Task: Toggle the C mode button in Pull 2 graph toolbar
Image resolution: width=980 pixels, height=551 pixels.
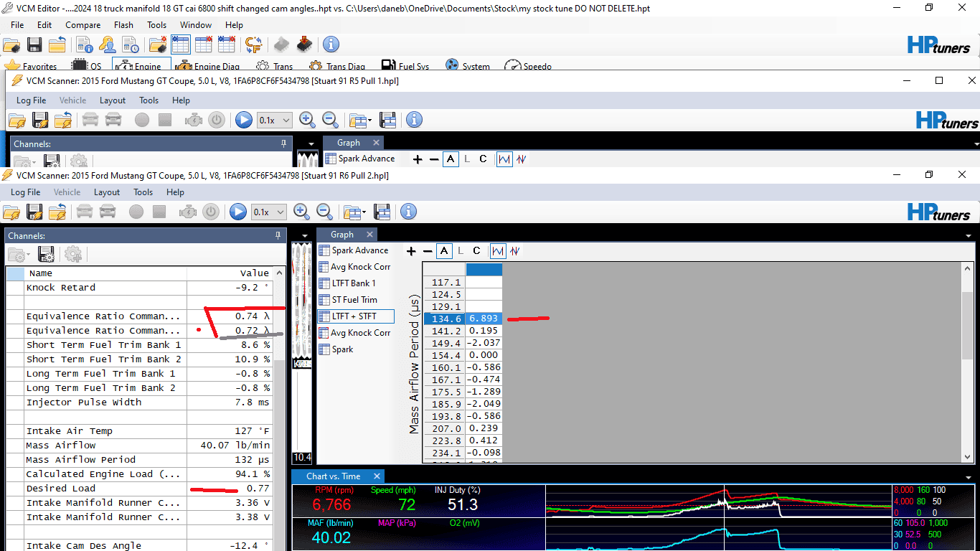Action: point(476,251)
